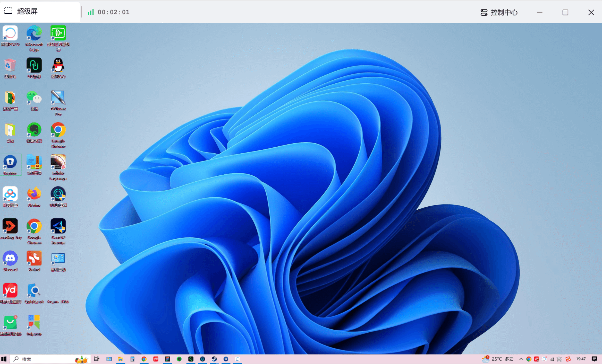The image size is (602, 364).
Task: Open the notification center in the taskbar
Action: [x=594, y=359]
